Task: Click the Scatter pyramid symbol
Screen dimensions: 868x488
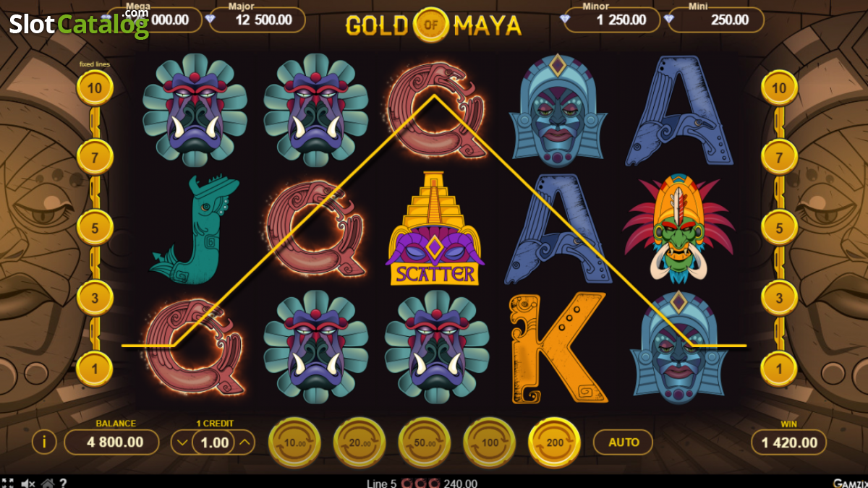Action: [434, 228]
